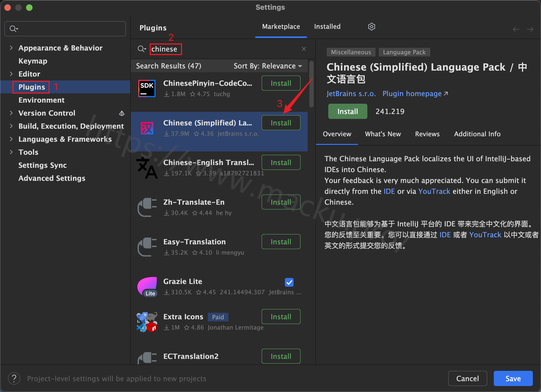Click the Paid tag on Extra Icons
Viewport: 541px width, 392px height.
pyautogui.click(x=218, y=317)
